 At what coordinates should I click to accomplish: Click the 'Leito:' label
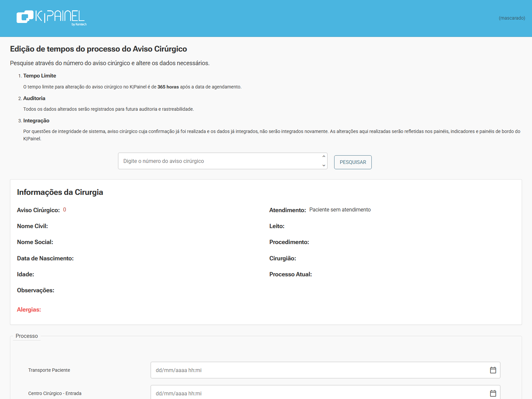277,226
